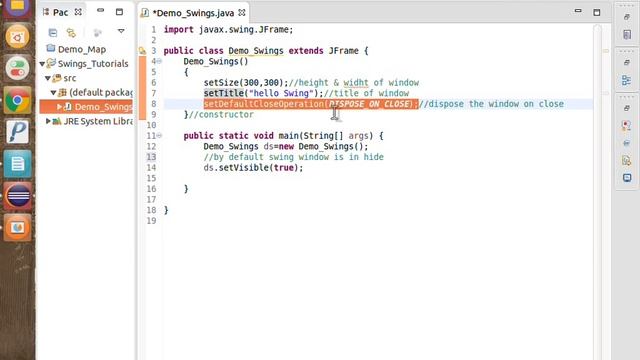Open the Javadoc fast view icon
This screenshot has height=360, width=640.
click(x=627, y=143)
